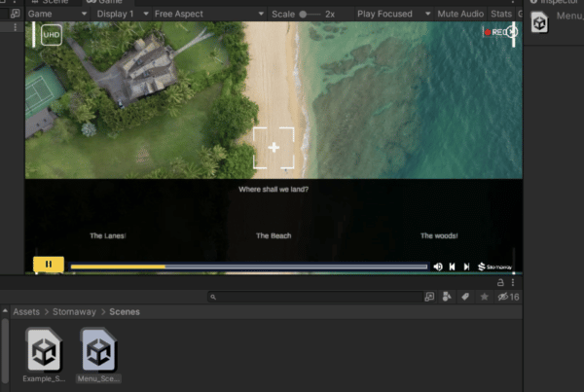Navigate to Assets in breadcrumb

click(26, 312)
